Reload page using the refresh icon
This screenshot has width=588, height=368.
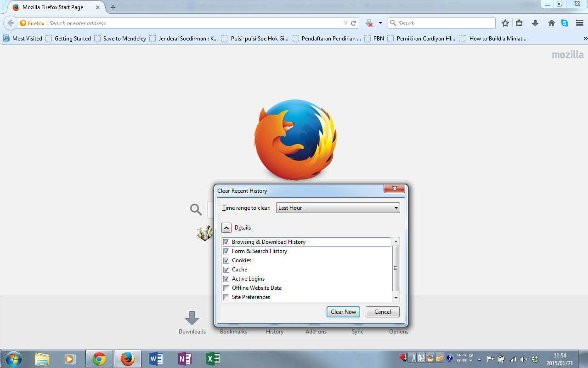click(354, 23)
